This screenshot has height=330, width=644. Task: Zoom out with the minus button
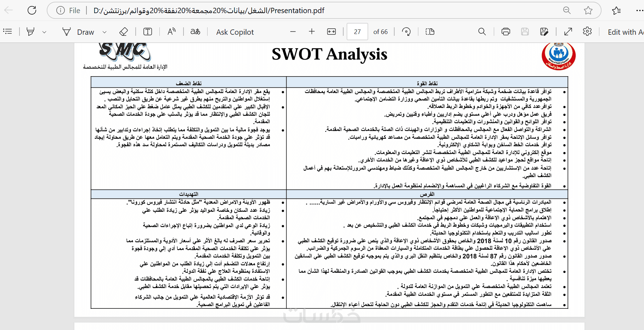(x=293, y=32)
